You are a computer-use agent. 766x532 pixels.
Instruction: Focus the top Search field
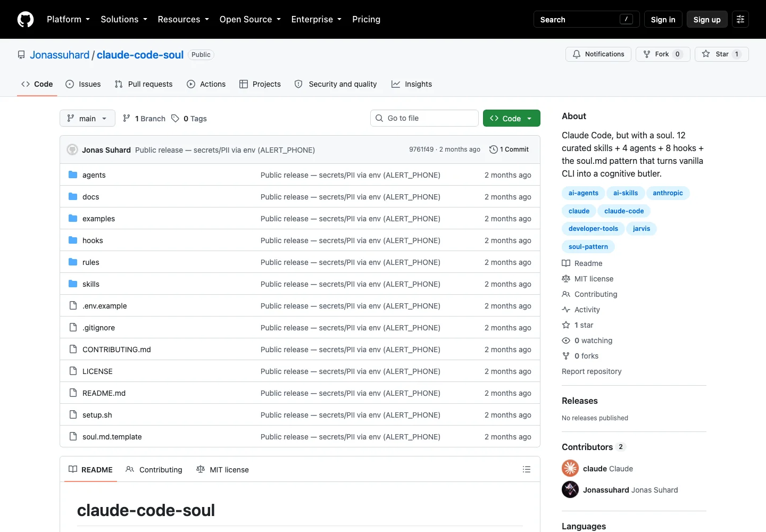point(586,19)
